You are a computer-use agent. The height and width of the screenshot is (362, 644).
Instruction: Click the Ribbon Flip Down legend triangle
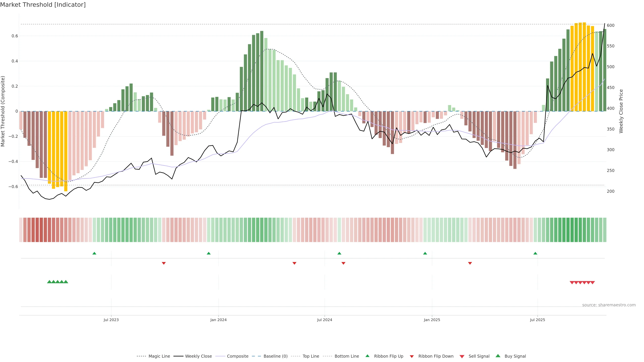point(412,356)
